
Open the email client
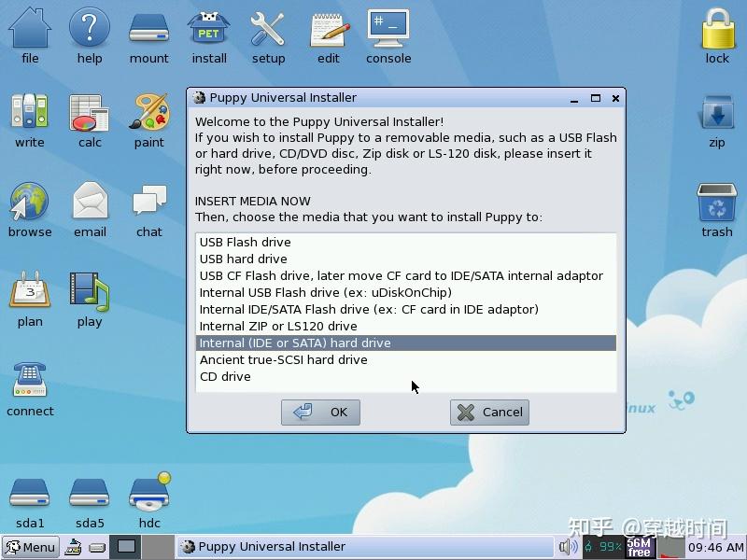point(89,200)
